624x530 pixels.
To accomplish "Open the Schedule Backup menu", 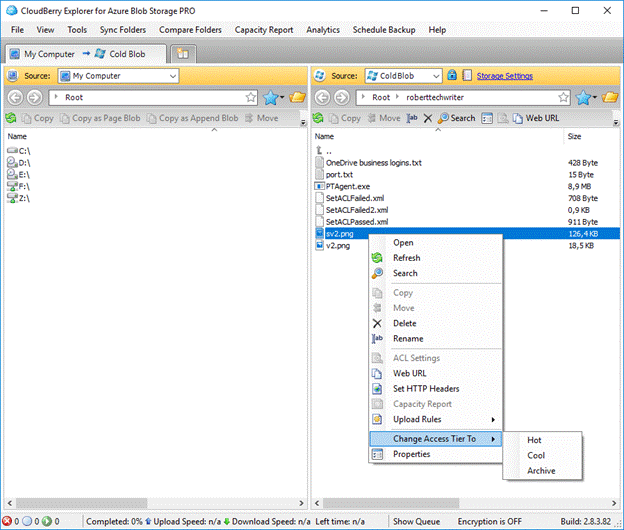I will (384, 30).
